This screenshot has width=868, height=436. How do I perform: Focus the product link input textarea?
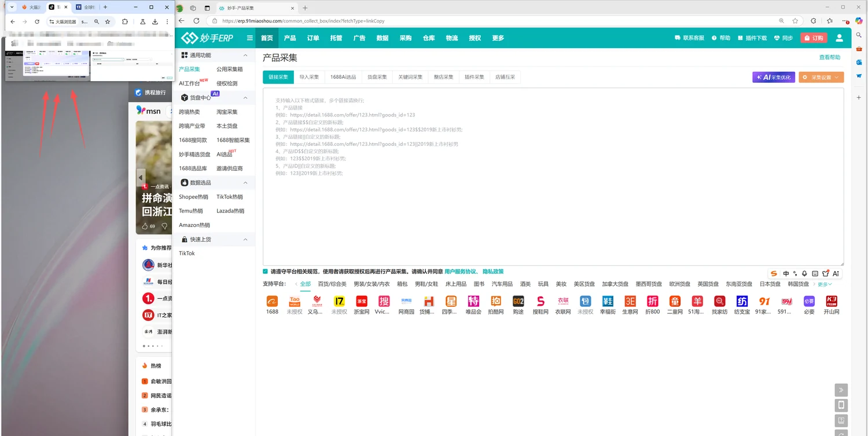coord(553,177)
